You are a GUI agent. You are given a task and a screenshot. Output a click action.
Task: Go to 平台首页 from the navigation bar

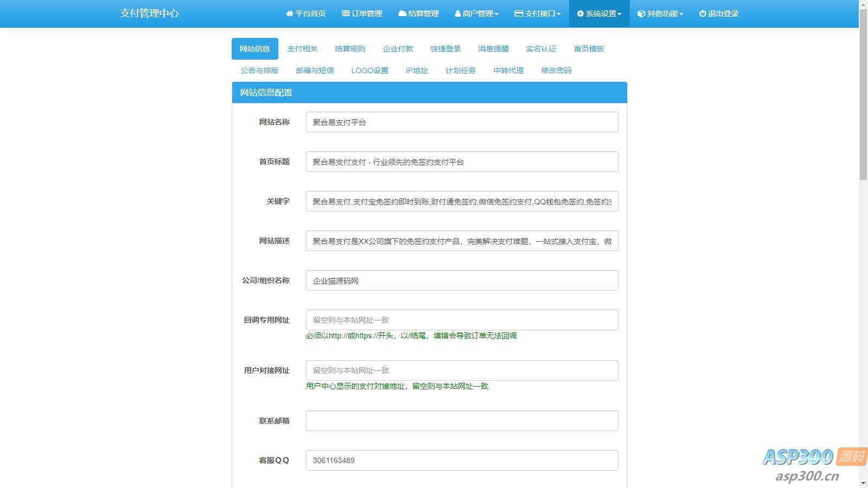point(307,14)
